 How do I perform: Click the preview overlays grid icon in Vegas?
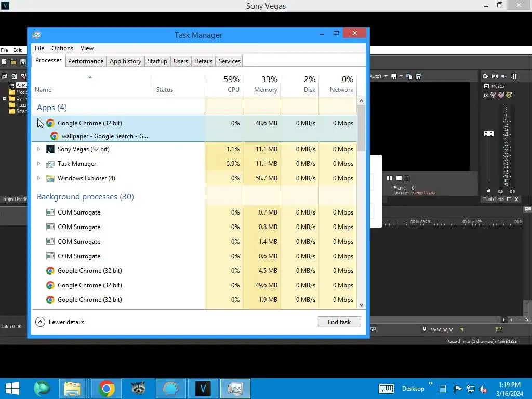[394, 77]
